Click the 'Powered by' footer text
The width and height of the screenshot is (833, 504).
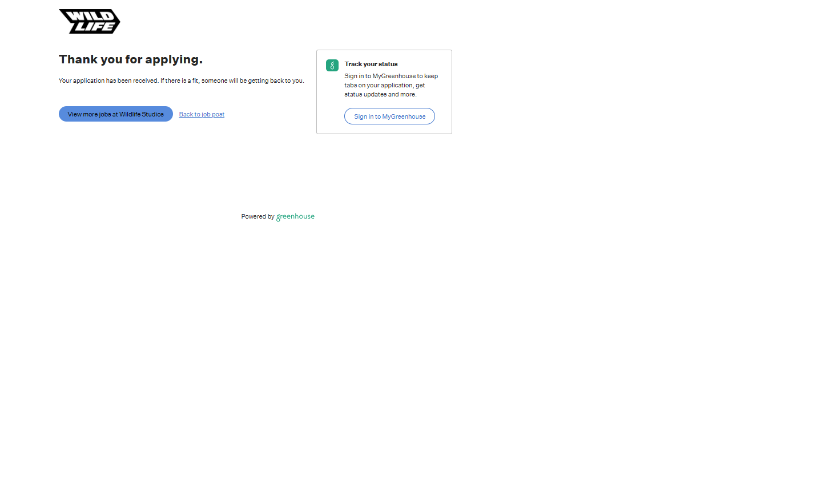click(257, 217)
